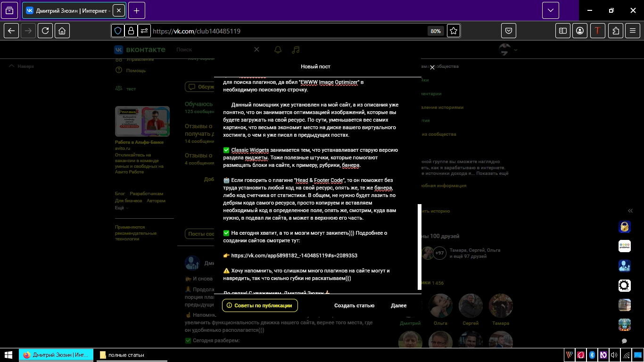Open the Работа в Альфа-Банке ad thumbnail
Viewport: 644px width, 362px height.
click(142, 121)
